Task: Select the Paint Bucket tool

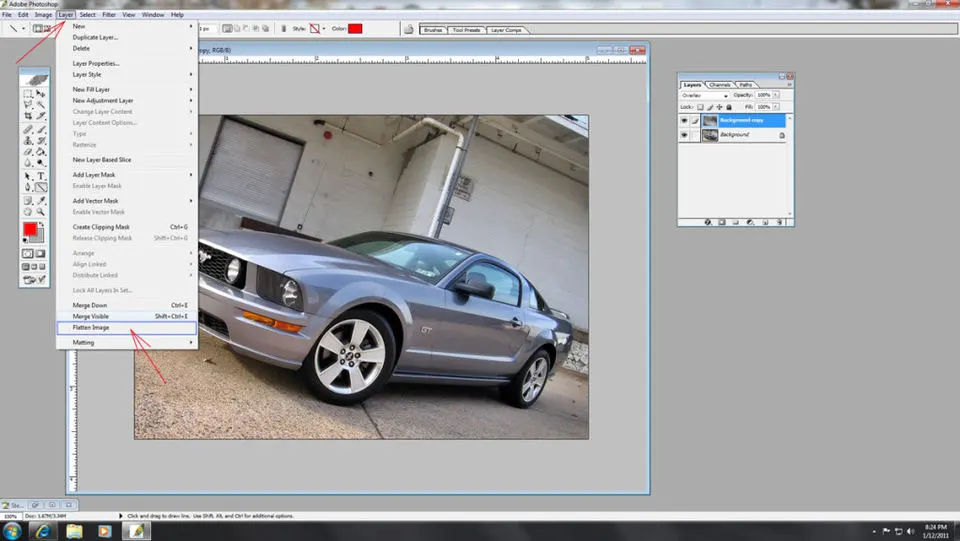Action: [x=40, y=151]
